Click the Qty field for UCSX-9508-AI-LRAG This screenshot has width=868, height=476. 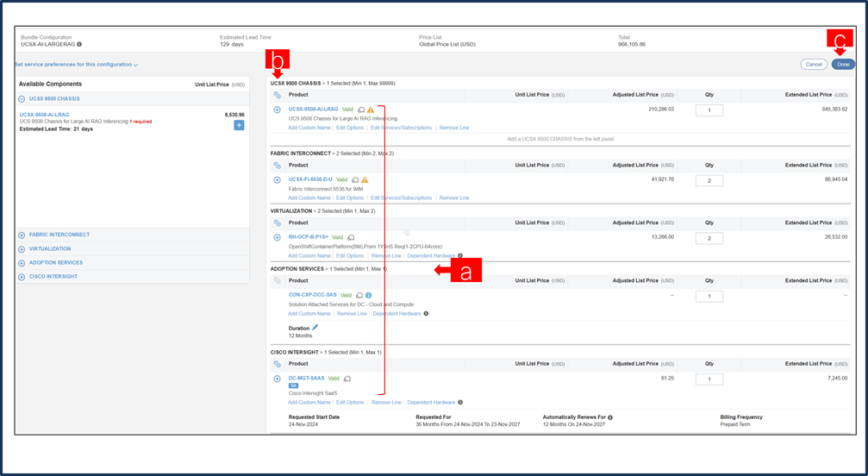click(x=709, y=110)
